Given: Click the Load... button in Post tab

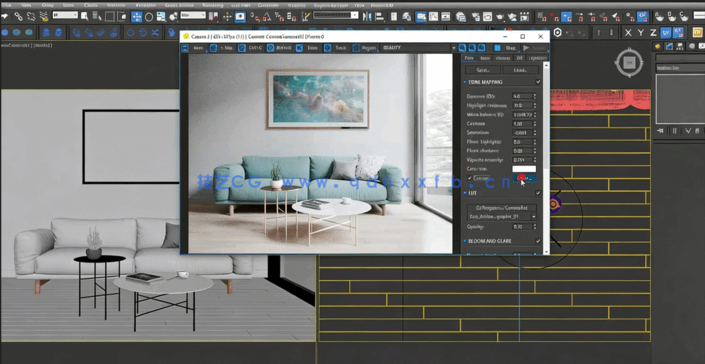Looking at the screenshot, I should (520, 70).
